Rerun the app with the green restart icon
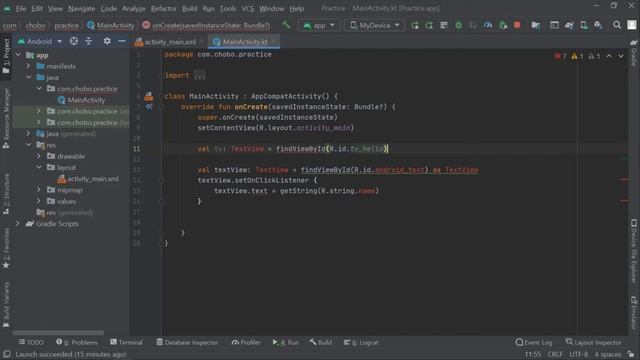The image size is (640, 360). pos(415,25)
